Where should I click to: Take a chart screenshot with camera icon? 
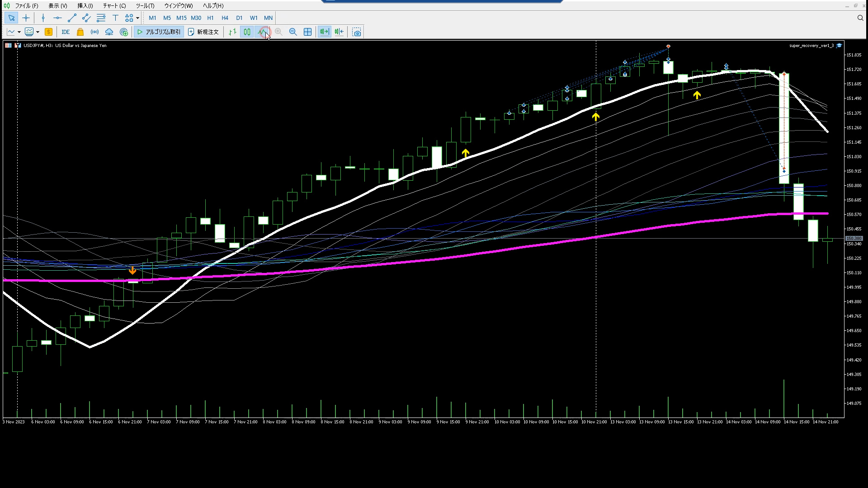(357, 32)
